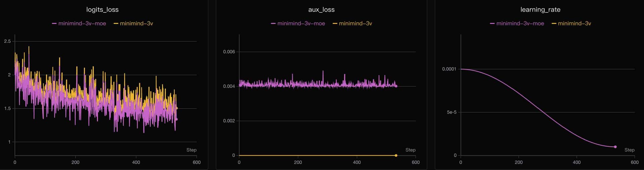
Task: Click the aux_loss chart title
Action: coord(321,10)
